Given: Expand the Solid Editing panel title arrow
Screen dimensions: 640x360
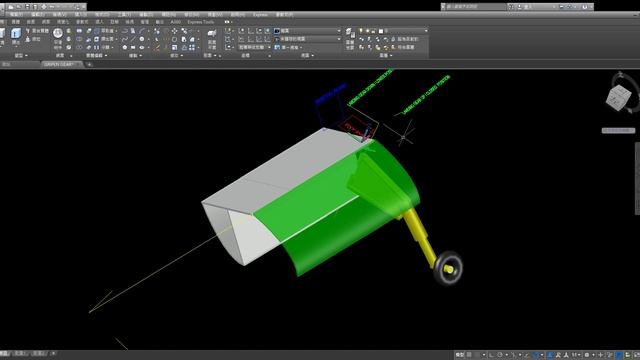Looking at the screenshot, I should point(106,56).
